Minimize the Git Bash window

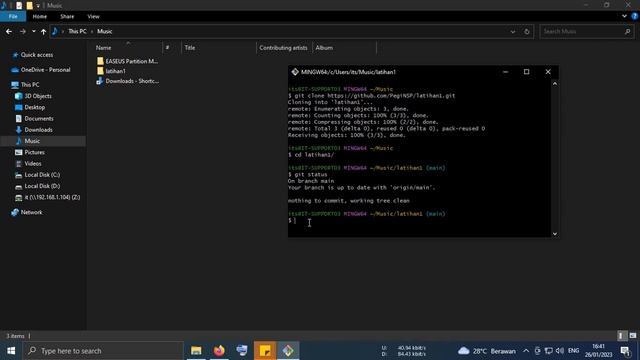coord(505,72)
